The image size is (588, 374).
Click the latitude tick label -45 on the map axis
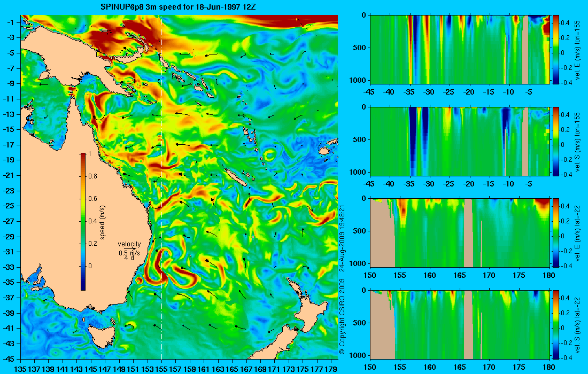(10, 359)
